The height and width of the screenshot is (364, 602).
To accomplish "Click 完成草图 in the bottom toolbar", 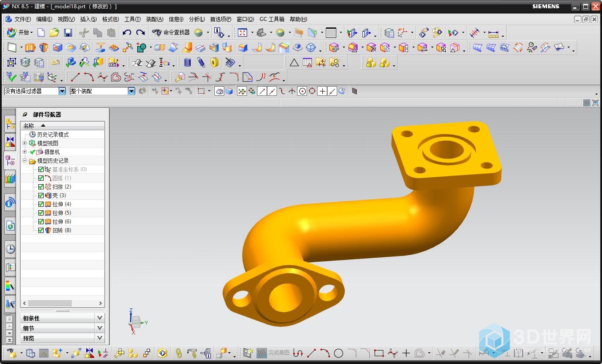I will coord(279,353).
